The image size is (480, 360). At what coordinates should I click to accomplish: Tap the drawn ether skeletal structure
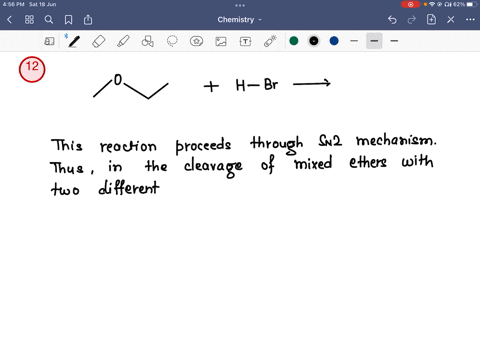[131, 87]
